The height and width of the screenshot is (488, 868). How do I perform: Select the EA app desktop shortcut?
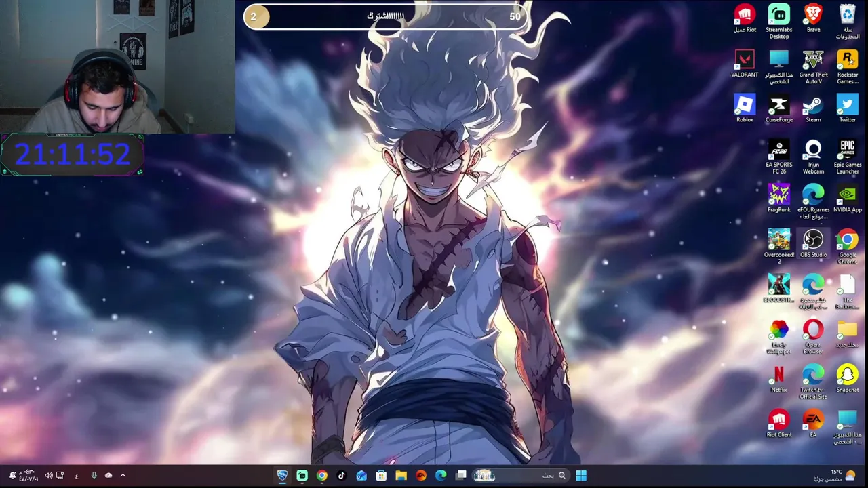click(813, 424)
